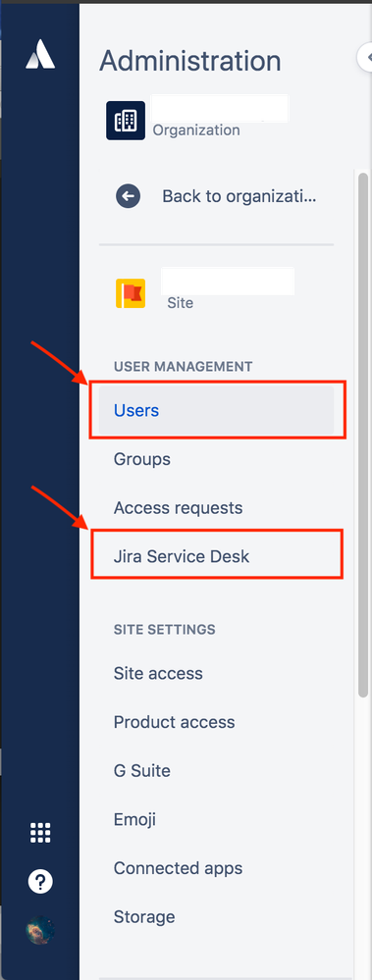Open the app switcher grid icon
372x980 pixels.
tap(40, 833)
